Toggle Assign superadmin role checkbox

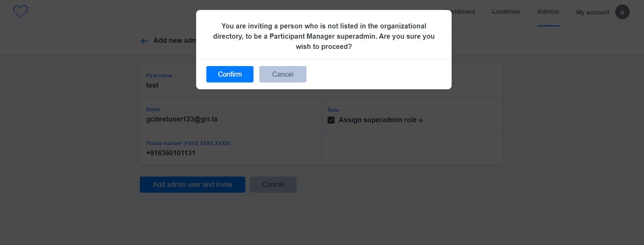click(331, 120)
